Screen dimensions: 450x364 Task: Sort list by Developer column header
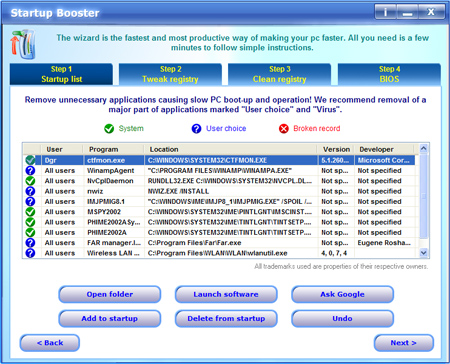point(384,149)
